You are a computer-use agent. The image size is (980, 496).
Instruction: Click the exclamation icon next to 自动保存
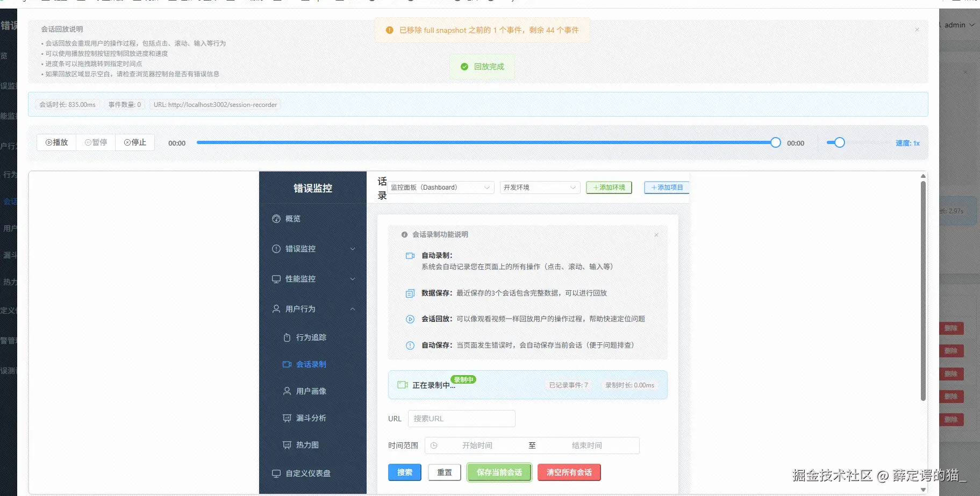(410, 346)
